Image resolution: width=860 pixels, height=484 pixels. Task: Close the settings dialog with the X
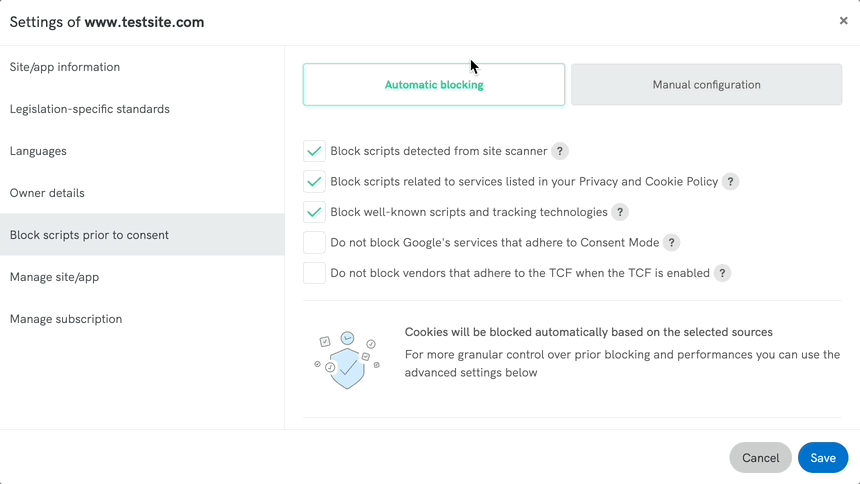pyautogui.click(x=843, y=21)
